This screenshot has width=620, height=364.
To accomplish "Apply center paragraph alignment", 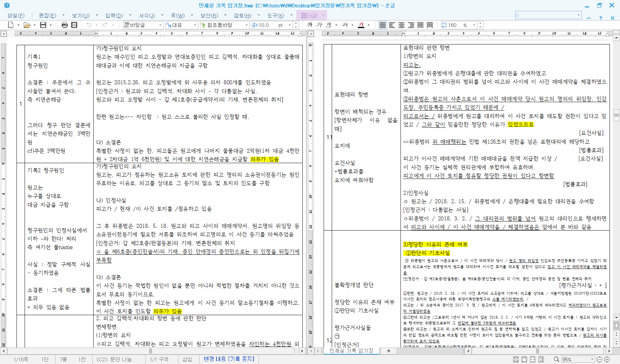I will [401, 25].
